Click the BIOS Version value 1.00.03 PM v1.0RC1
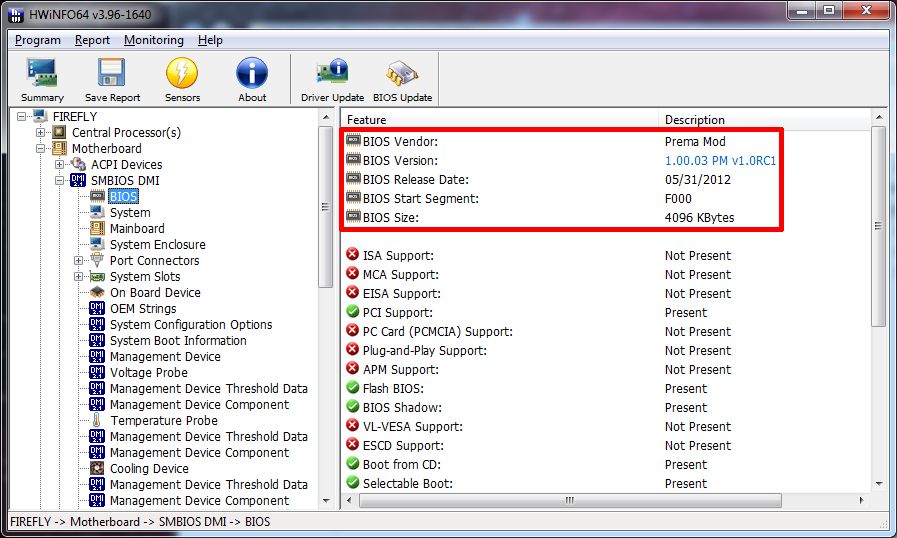 tap(720, 160)
